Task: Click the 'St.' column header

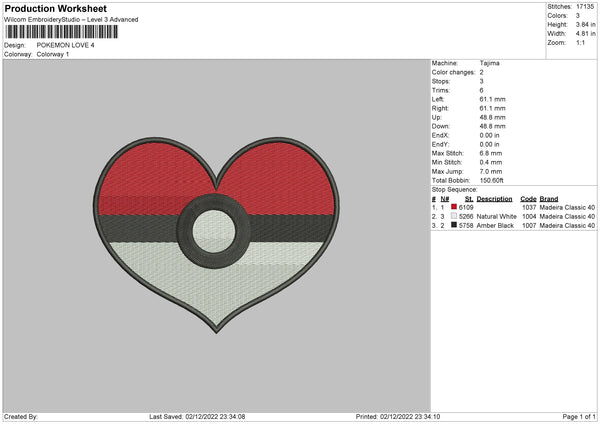Action: [469, 199]
